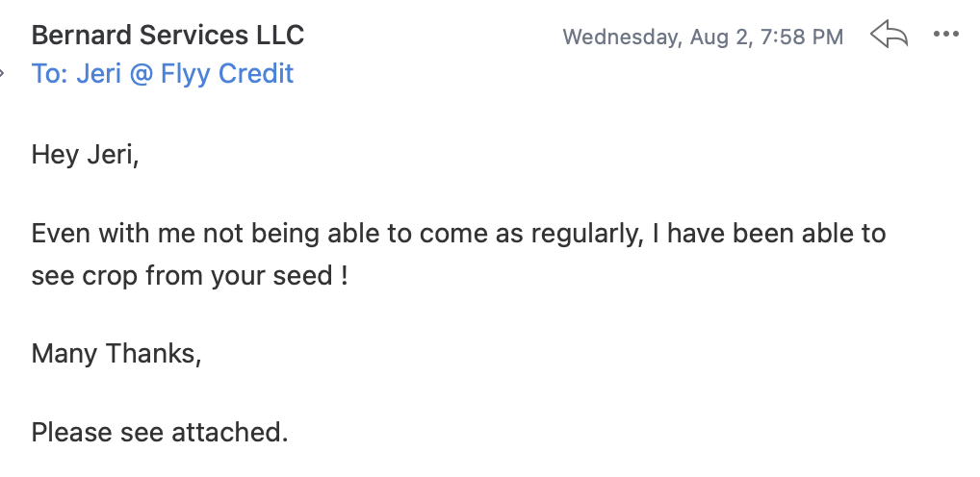Click the 7:58 PM time text
Screen dimensions: 980x477
click(x=802, y=37)
